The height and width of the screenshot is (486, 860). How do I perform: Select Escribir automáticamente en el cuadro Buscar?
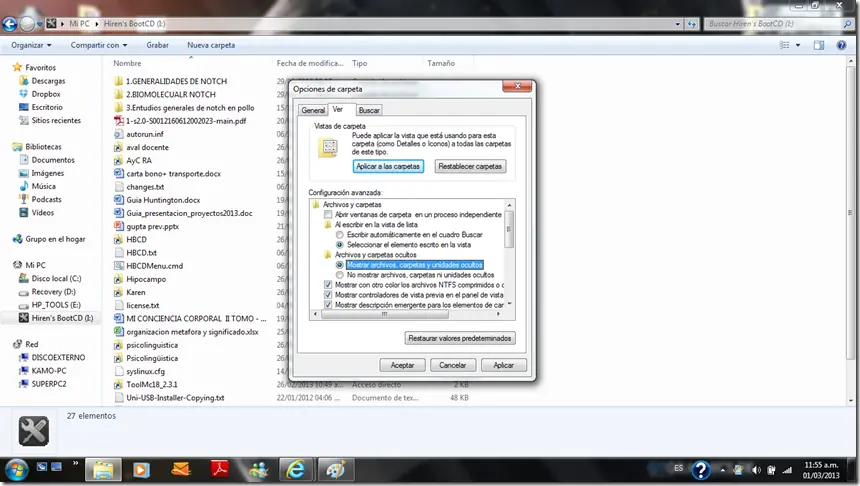coord(340,235)
